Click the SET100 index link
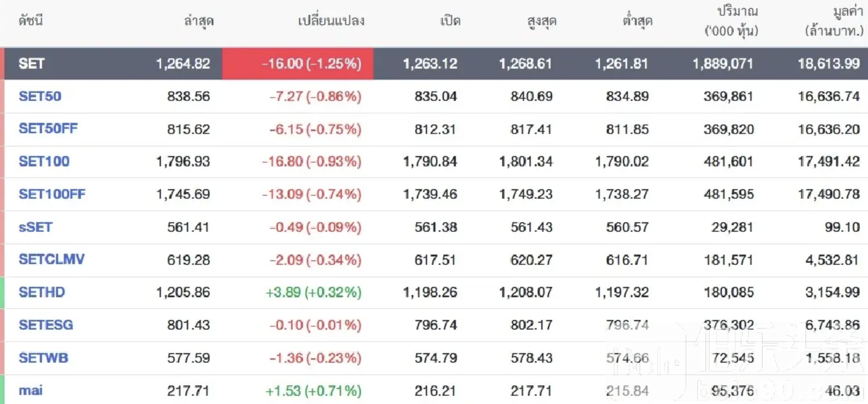The height and width of the screenshot is (404, 868). [44, 161]
